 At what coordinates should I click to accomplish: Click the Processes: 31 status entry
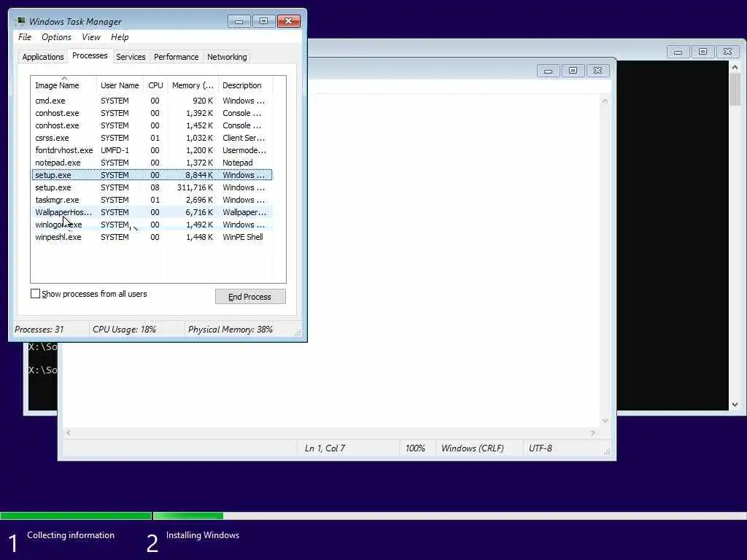tap(39, 330)
